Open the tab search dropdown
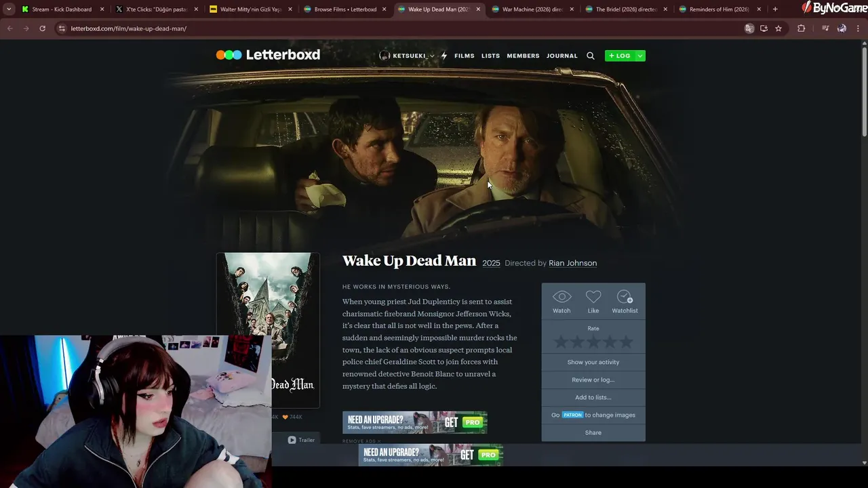Screen dimensions: 868x488 9,9
